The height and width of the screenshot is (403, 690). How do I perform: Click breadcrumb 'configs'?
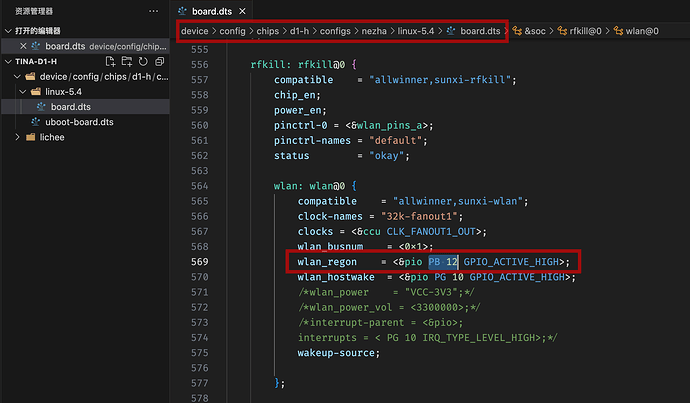pos(335,31)
